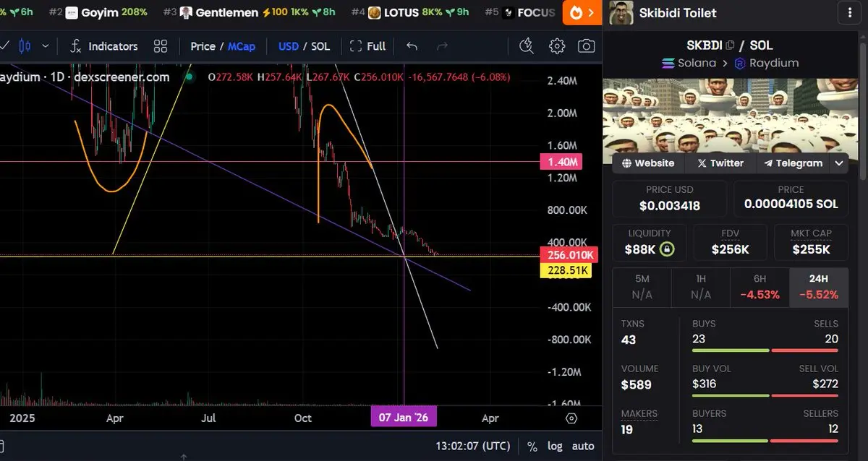
Task: Select the 5M timeframe tab
Action: tap(642, 288)
